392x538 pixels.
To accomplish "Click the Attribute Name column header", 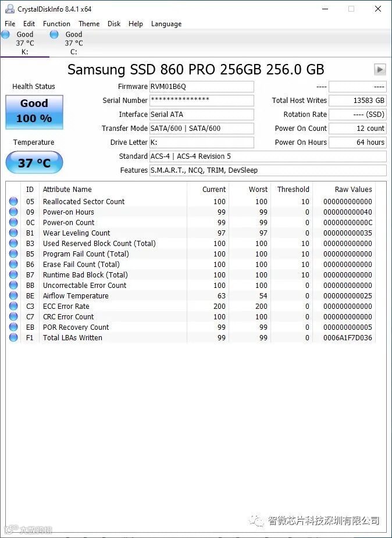I will 113,190.
